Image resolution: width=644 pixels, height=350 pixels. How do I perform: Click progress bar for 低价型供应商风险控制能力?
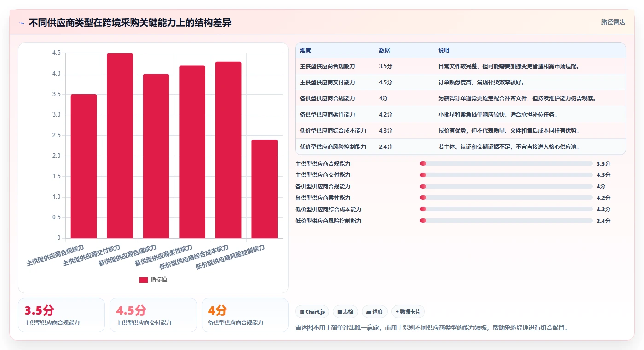click(506, 221)
